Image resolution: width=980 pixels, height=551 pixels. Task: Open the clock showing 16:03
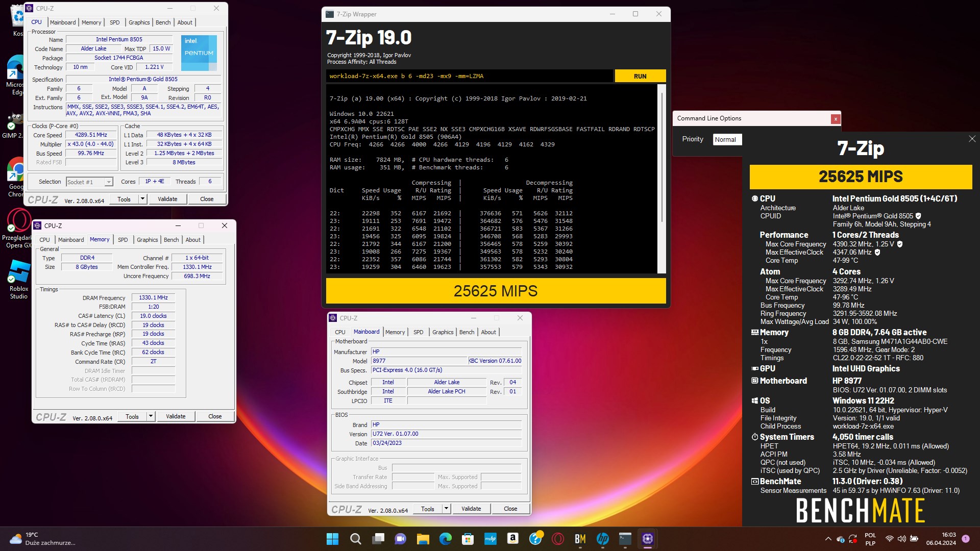[941, 539]
